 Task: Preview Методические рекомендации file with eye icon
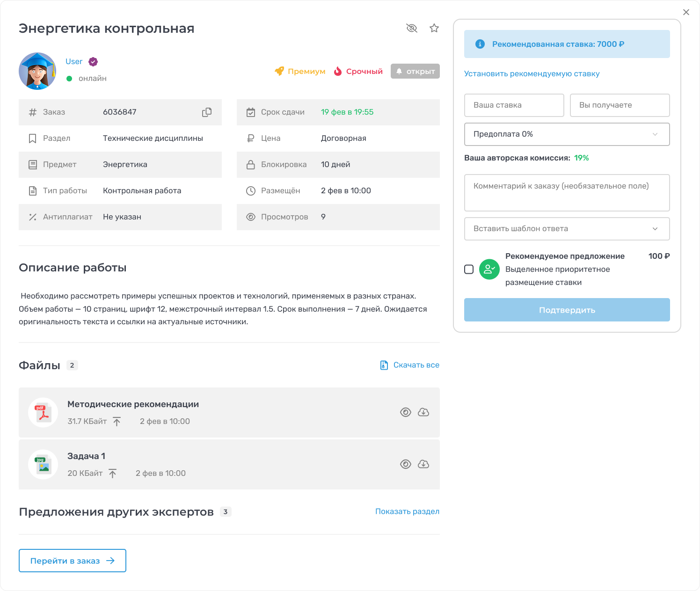pyautogui.click(x=406, y=412)
